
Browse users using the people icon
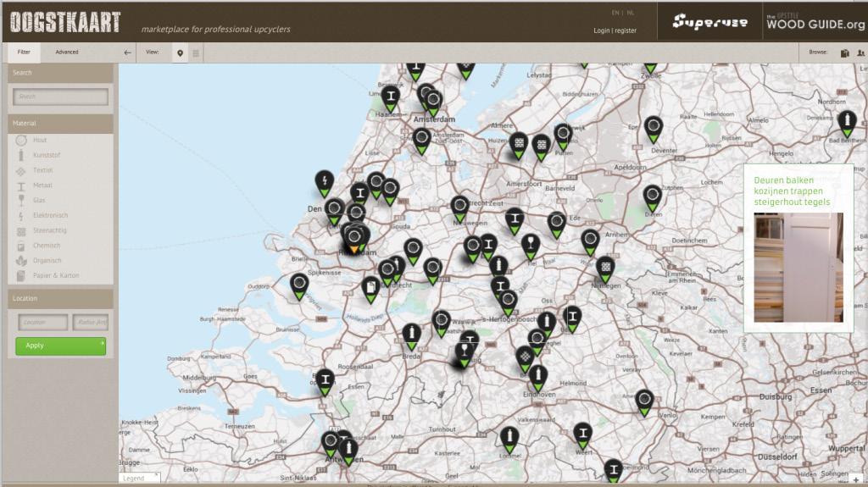click(x=861, y=53)
